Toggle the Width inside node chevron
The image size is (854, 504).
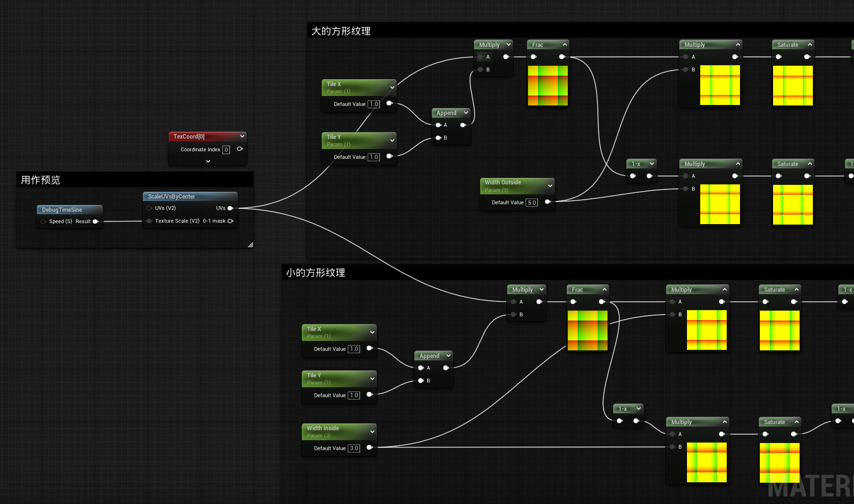tap(372, 432)
